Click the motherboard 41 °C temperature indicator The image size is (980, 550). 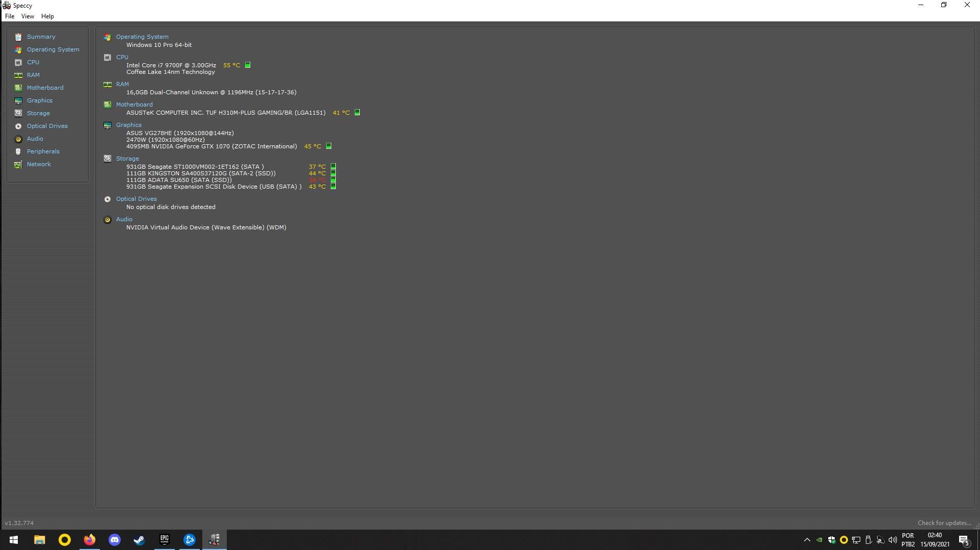(357, 113)
